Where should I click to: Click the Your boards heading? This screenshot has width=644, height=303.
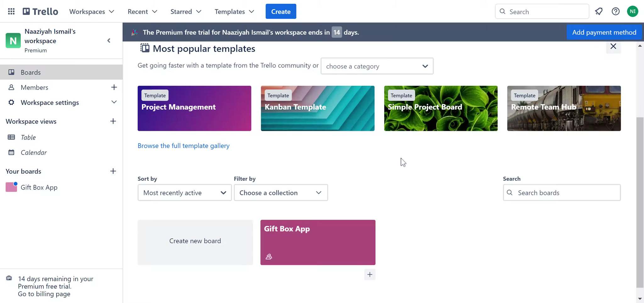24,171
